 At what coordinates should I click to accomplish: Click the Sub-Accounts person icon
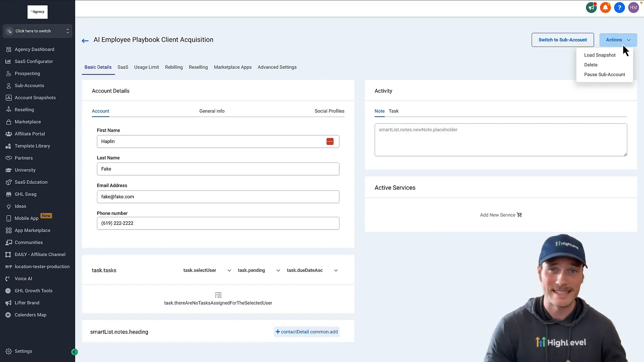tap(9, 85)
